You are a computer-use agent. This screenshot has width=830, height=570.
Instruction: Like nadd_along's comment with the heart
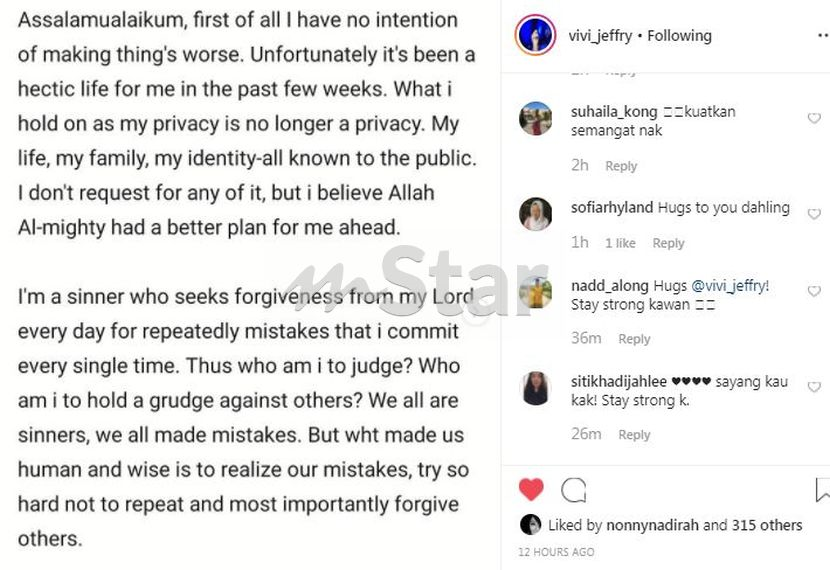pos(814,291)
